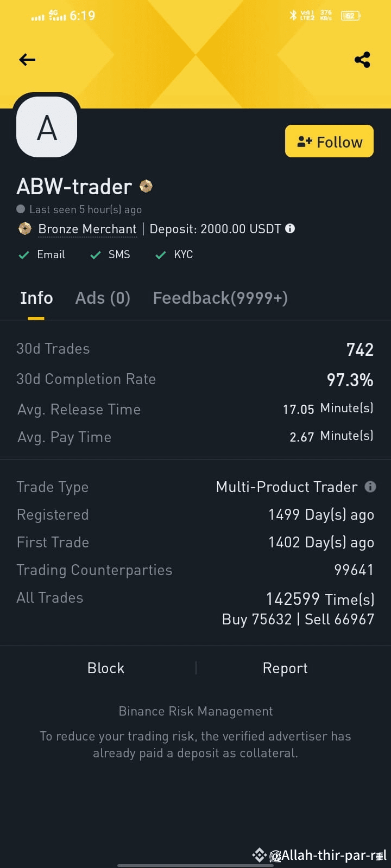Screen dimensions: 391x868
Task: Tap the merchant badge beside ABW-trader name
Action: click(x=146, y=187)
